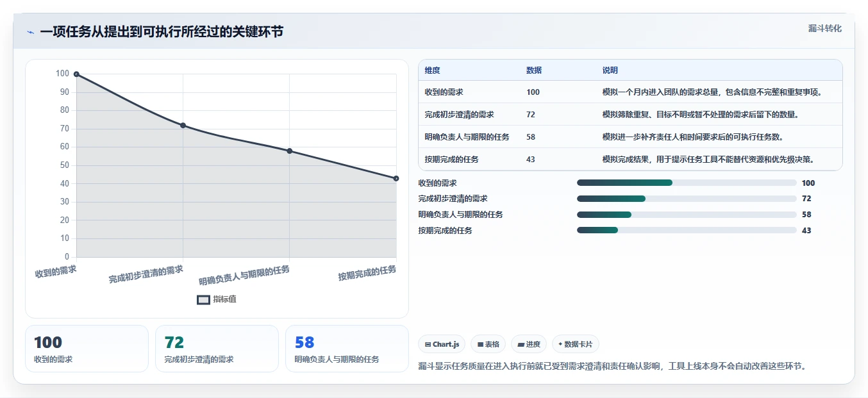Click the description starting 模拟一个月内进入团队
The width and height of the screenshot is (868, 398).
point(712,92)
